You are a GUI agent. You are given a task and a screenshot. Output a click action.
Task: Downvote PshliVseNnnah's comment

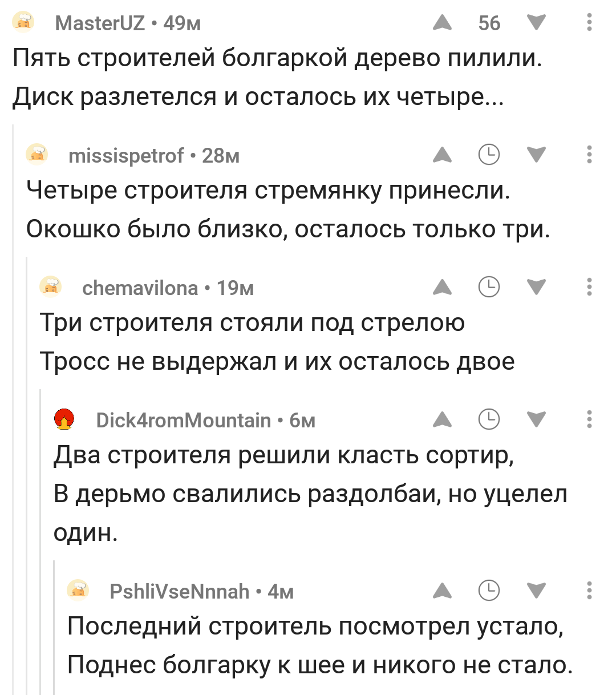point(536,591)
